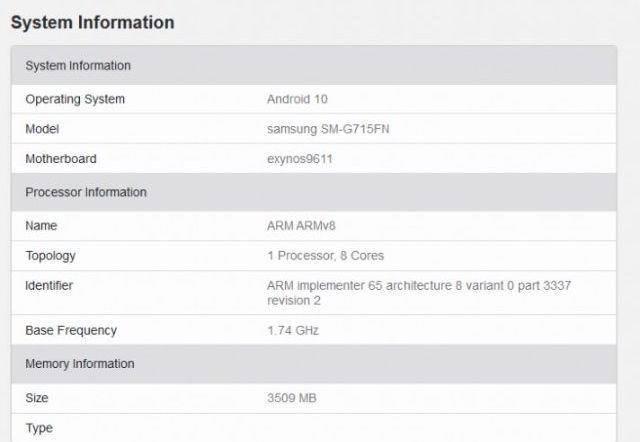Select samsung SM-G715FN model text
The height and width of the screenshot is (442, 640).
coord(328,129)
